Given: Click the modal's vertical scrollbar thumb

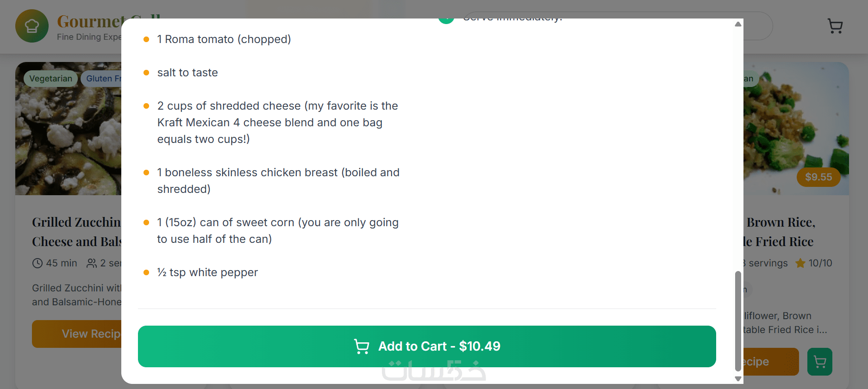Looking at the screenshot, I should (x=738, y=321).
